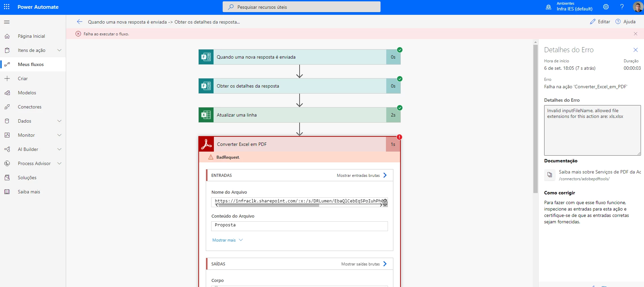Image resolution: width=644 pixels, height=287 pixels.
Task: Open the app launcher waffle icon
Action: point(7,7)
